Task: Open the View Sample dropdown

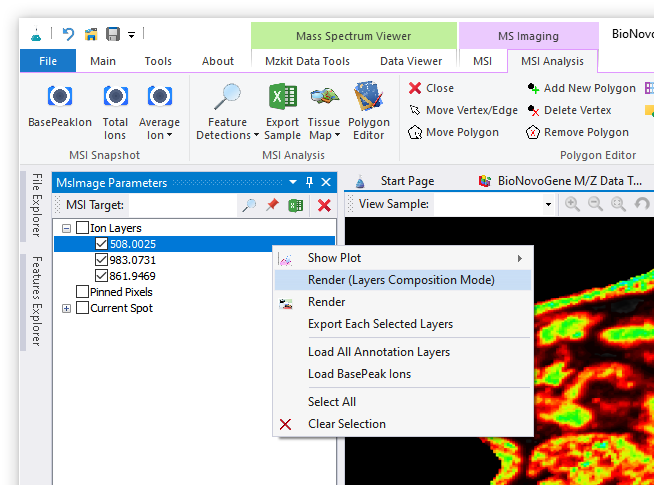Action: (x=548, y=204)
